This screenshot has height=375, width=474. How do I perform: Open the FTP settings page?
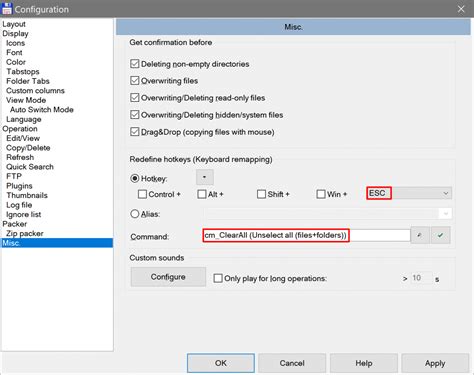point(14,176)
